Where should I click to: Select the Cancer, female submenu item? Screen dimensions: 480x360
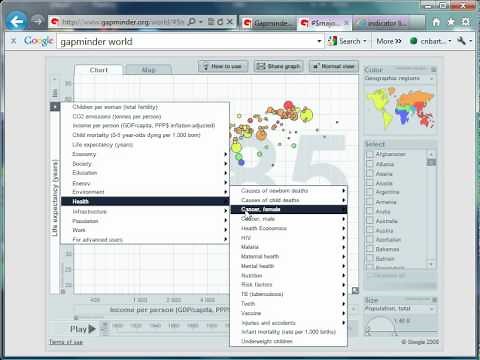pos(289,209)
